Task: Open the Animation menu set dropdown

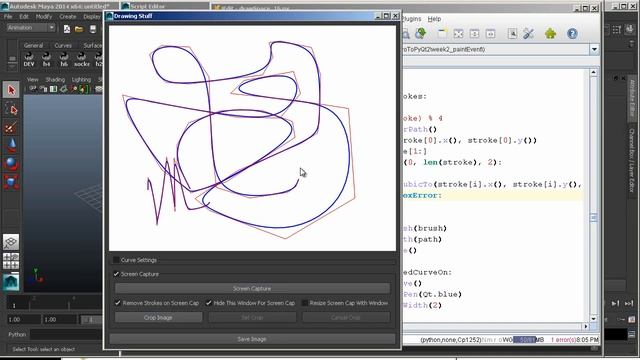Action: pos(31,28)
